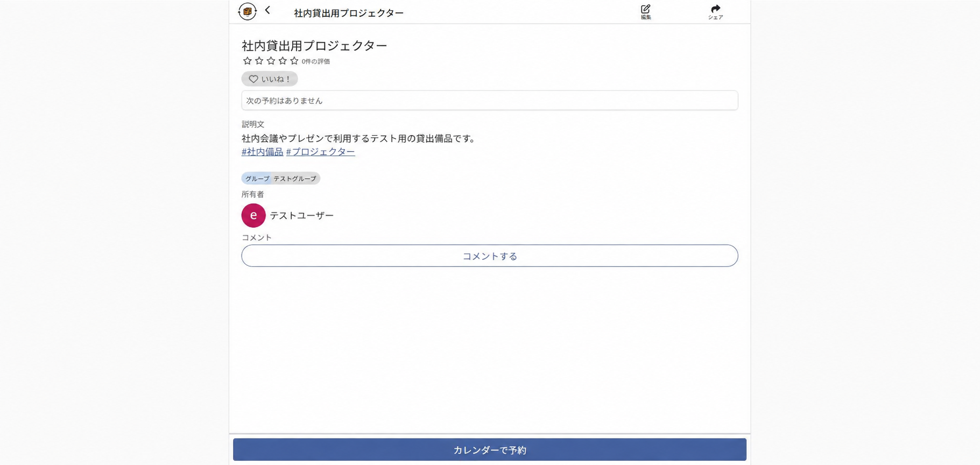The height and width of the screenshot is (465, 980).
Task: Select the fourth rating star
Action: point(283,61)
